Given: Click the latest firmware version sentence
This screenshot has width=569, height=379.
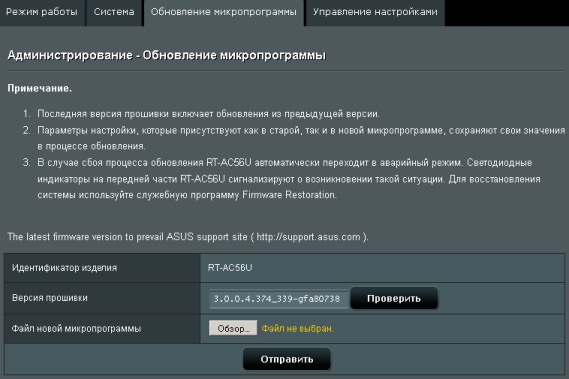Looking at the screenshot, I should [188, 237].
